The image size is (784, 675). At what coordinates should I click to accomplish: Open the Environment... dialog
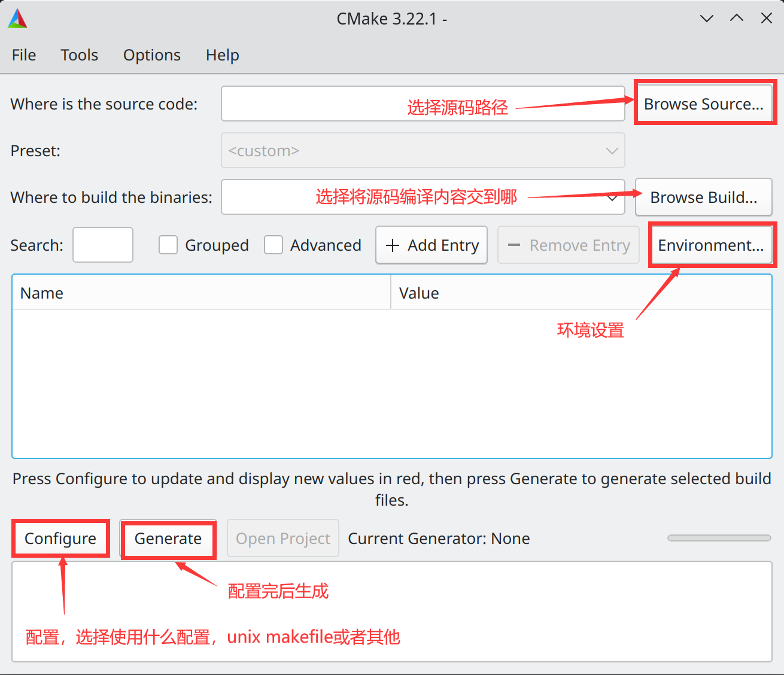[x=711, y=245]
